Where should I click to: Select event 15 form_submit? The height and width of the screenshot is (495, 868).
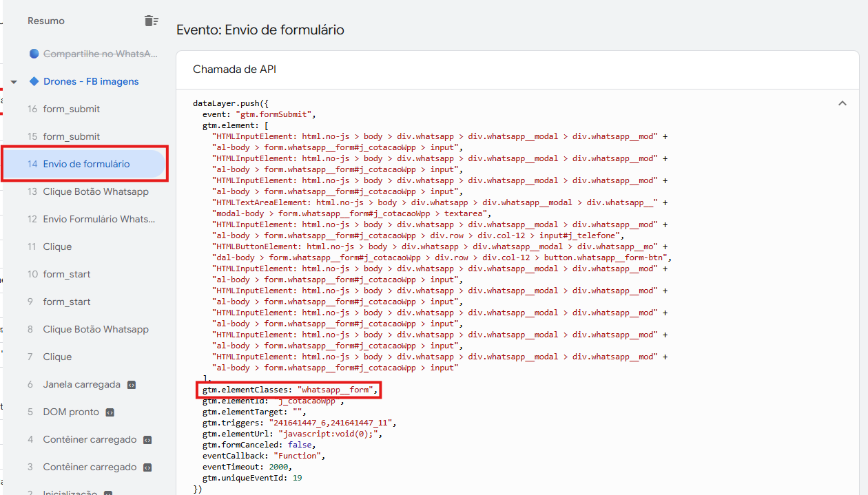71,136
